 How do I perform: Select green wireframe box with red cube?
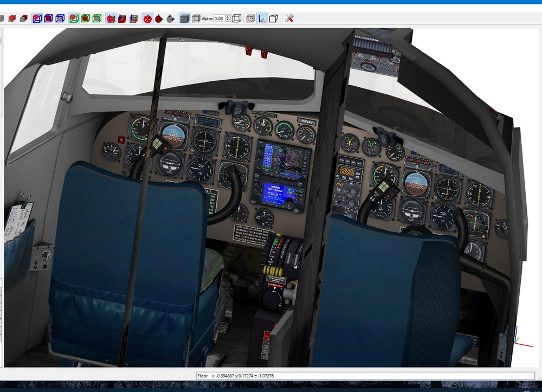tap(86, 18)
